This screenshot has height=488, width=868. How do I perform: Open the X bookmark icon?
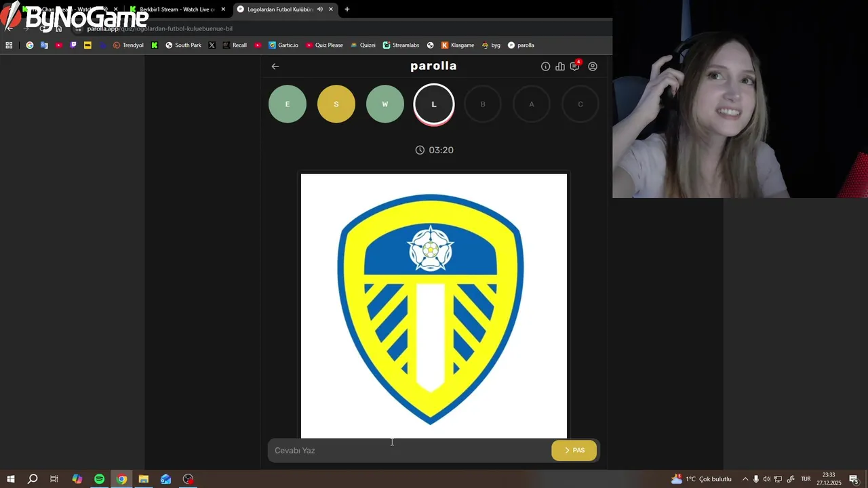click(x=212, y=45)
